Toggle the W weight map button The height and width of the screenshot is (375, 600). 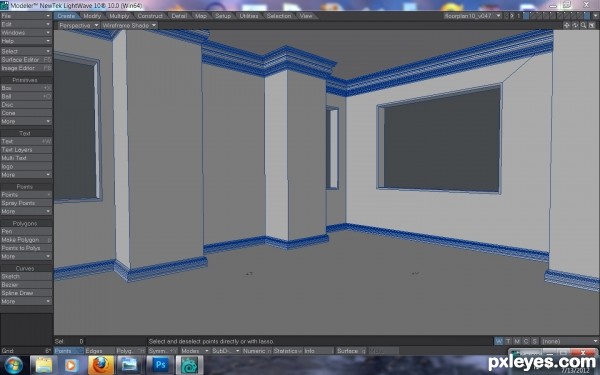coord(499,341)
